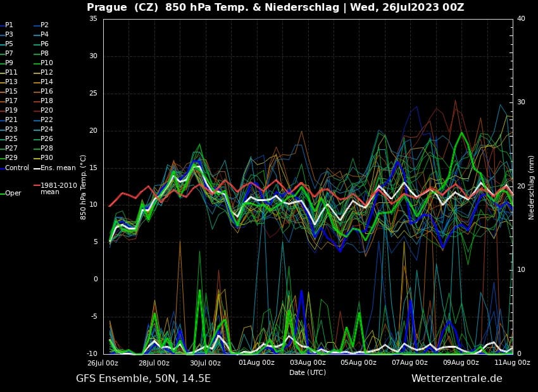Image resolution: width=538 pixels, height=392 pixels.
Task: Click the P1 legend entry
Action: tap(9, 25)
